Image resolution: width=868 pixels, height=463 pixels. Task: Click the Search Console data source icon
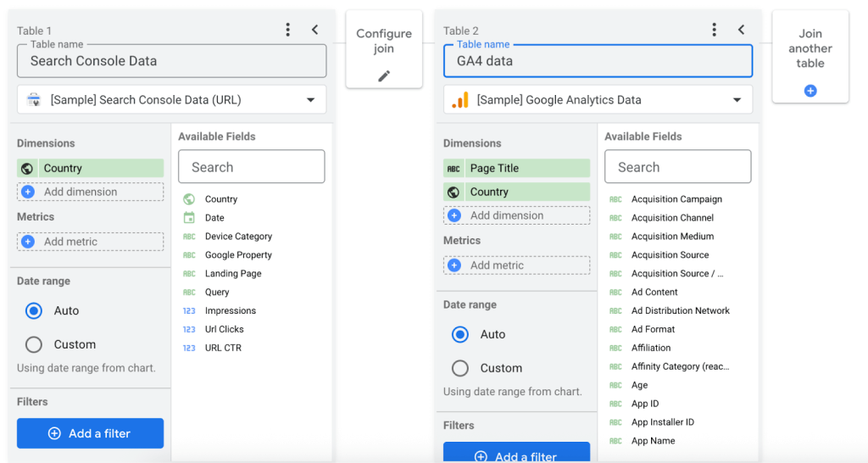coord(34,100)
